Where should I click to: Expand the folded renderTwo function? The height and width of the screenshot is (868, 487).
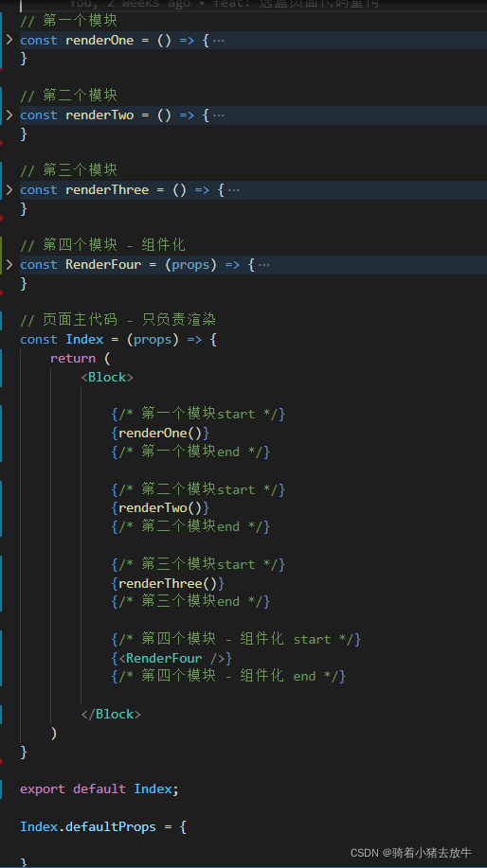tap(9, 115)
